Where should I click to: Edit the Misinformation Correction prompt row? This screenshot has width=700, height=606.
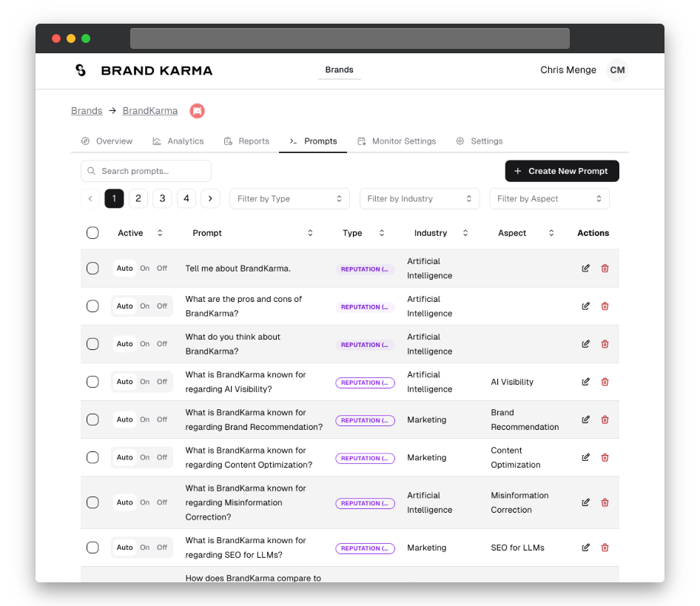point(586,502)
